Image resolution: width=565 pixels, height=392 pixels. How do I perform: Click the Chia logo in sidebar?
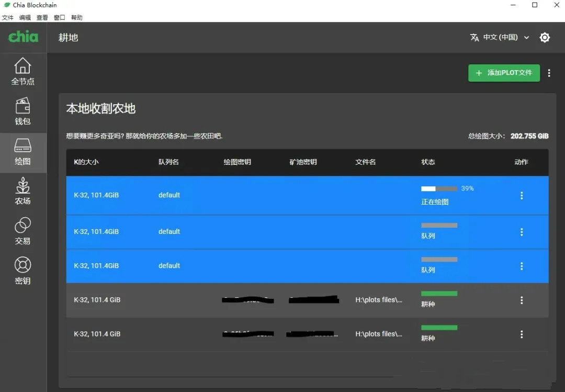[x=23, y=37]
